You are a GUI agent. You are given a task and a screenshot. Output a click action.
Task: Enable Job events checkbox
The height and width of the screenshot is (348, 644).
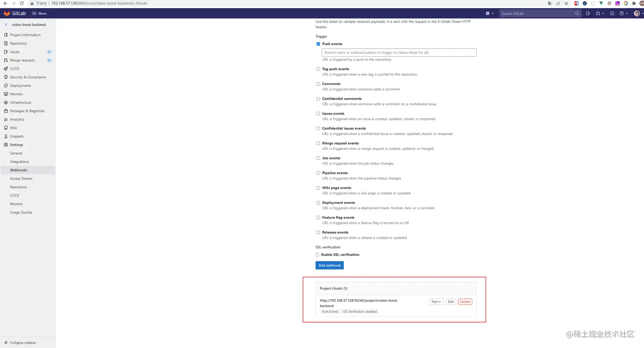coord(318,158)
